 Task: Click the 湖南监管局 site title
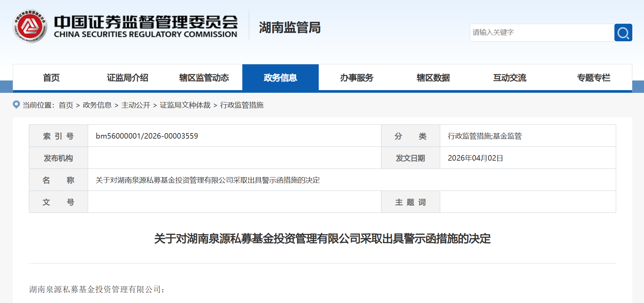[x=289, y=28]
